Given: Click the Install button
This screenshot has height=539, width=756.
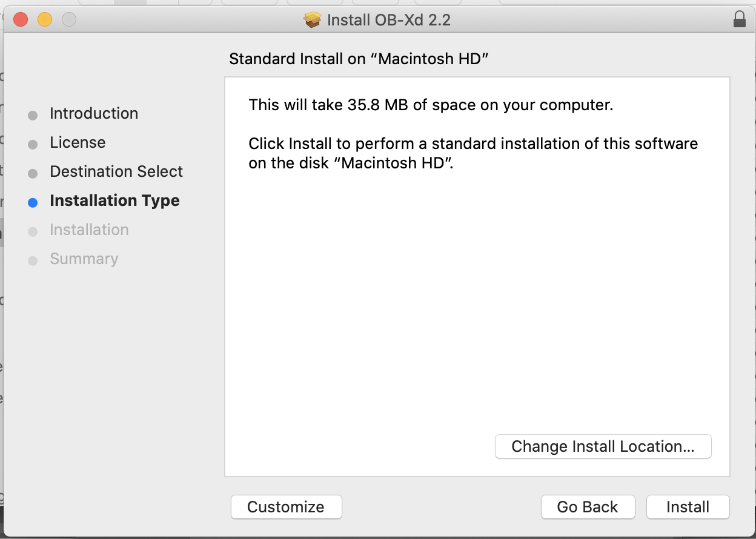Looking at the screenshot, I should (x=688, y=507).
